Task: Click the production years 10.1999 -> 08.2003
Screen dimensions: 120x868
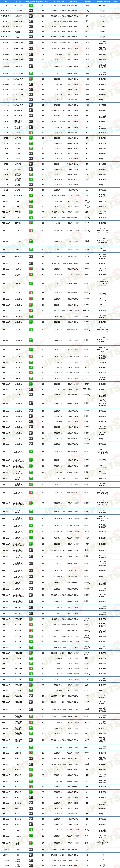Action: click(x=58, y=6)
